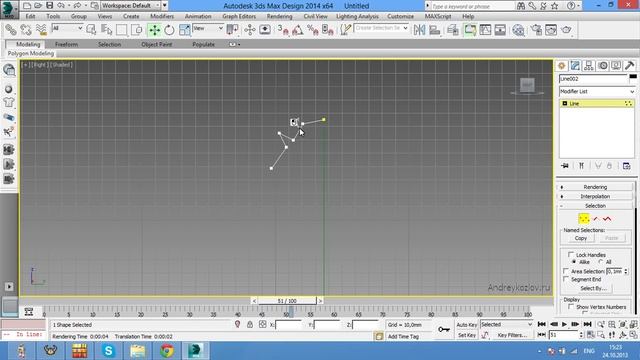Enable Show Vertex Numbers checkbox
The width and height of the screenshot is (640, 360).
571,307
